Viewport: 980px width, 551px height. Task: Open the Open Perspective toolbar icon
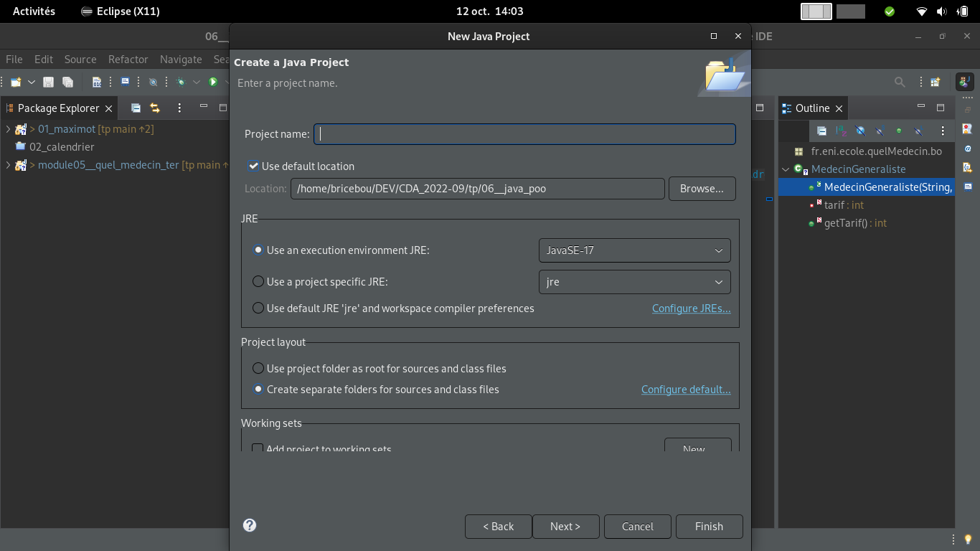coord(936,82)
